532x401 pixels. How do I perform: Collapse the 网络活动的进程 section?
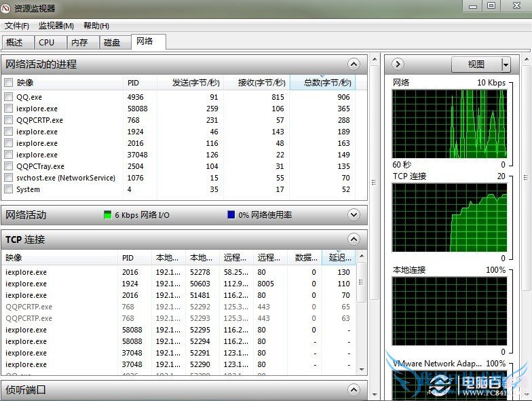353,64
